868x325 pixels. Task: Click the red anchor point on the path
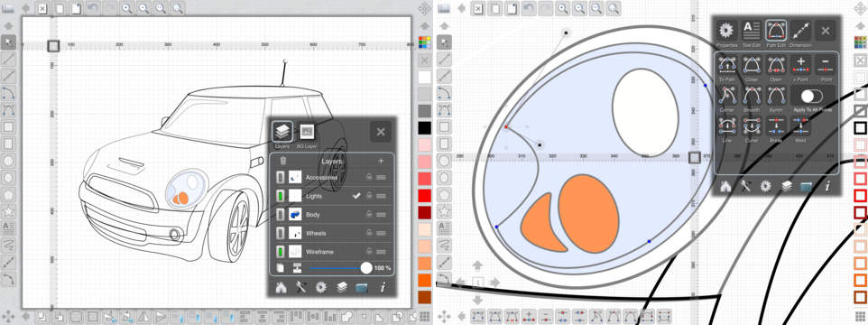click(505, 126)
